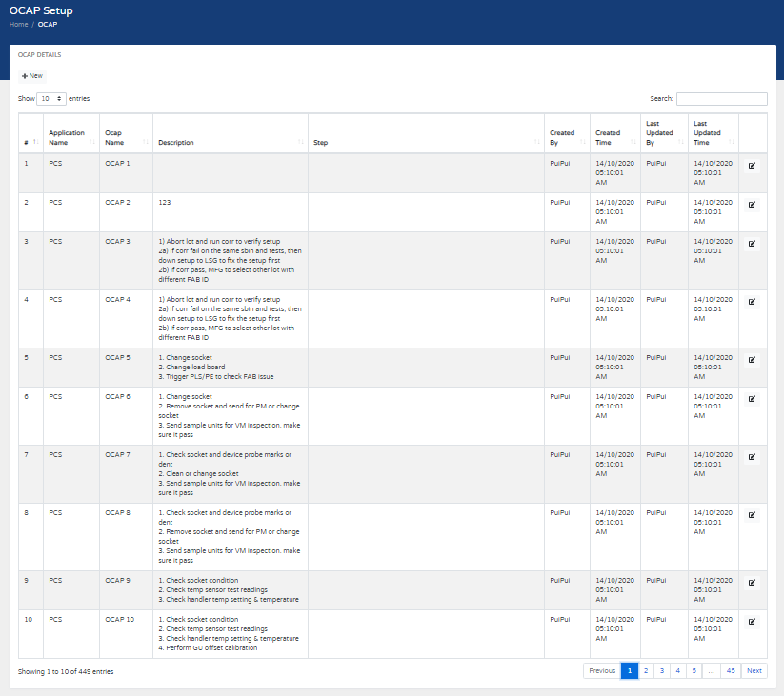Click the edit icon for OCAP 1
Viewport: 784px width, 696px height.
point(752,165)
